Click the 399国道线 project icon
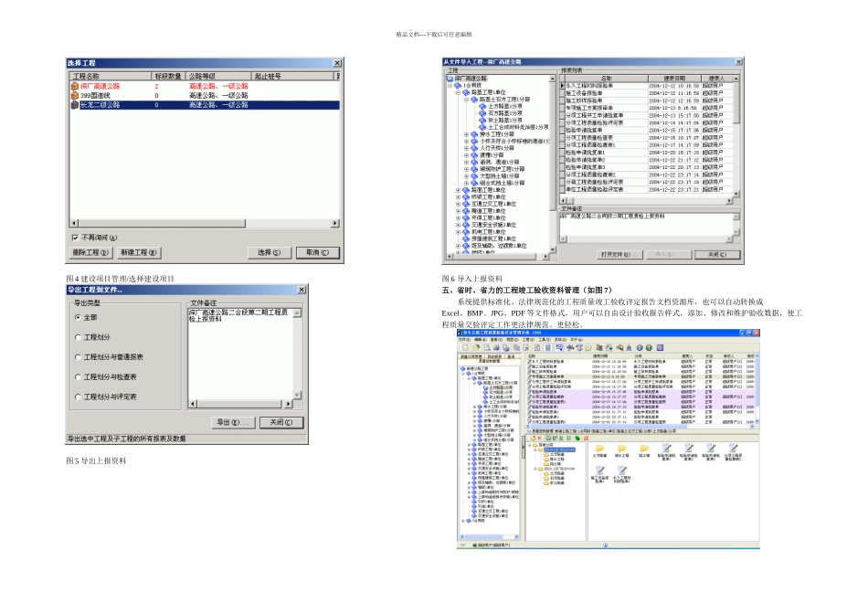 (x=75, y=95)
